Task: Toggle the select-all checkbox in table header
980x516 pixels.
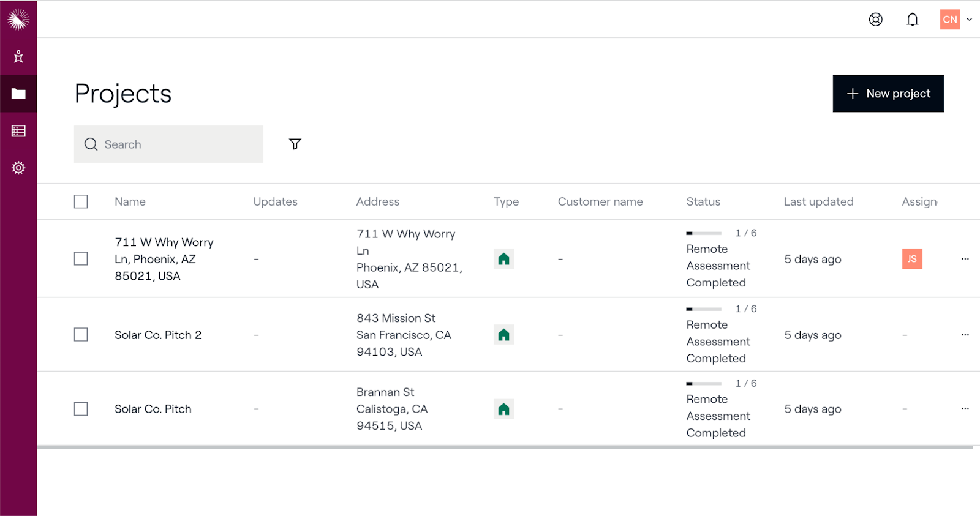Action: pyautogui.click(x=81, y=201)
